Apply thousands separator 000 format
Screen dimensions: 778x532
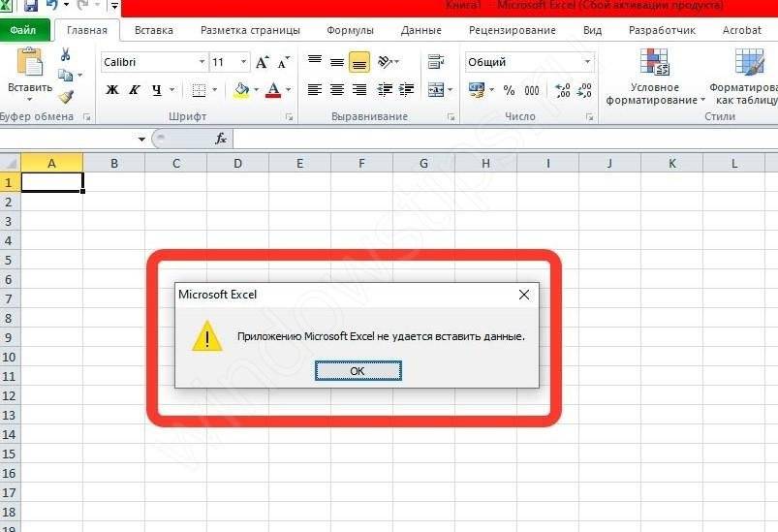tap(532, 90)
